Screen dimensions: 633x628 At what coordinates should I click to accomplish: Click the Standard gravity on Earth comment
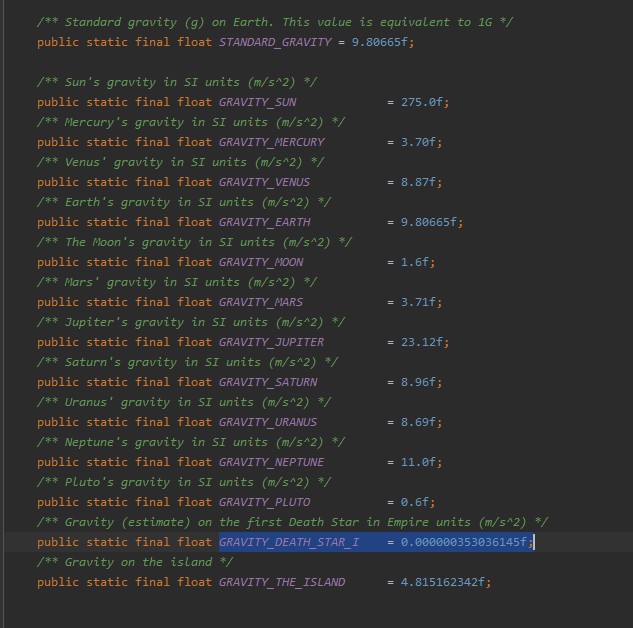(x=275, y=22)
